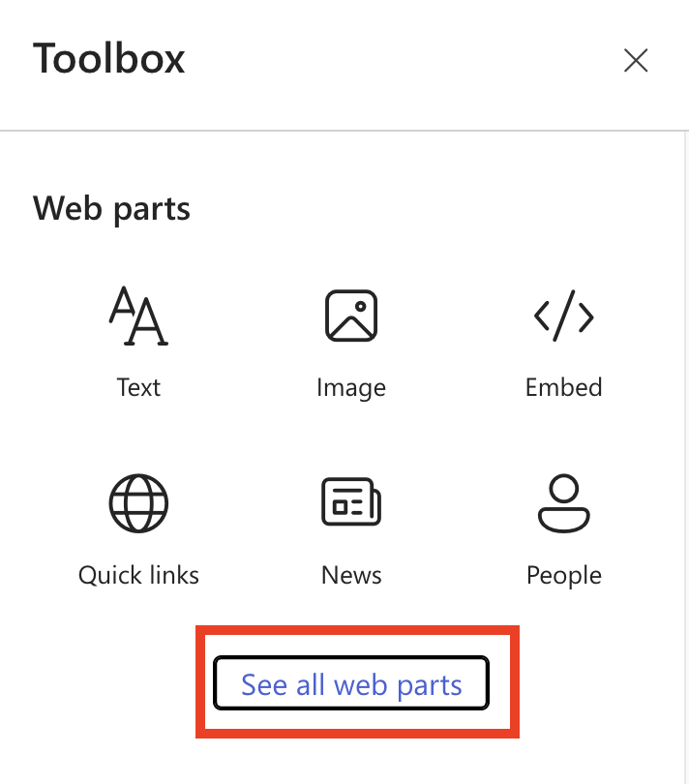Viewport: 689px width, 784px height.
Task: Click the "Quick links" label text
Action: (x=138, y=575)
